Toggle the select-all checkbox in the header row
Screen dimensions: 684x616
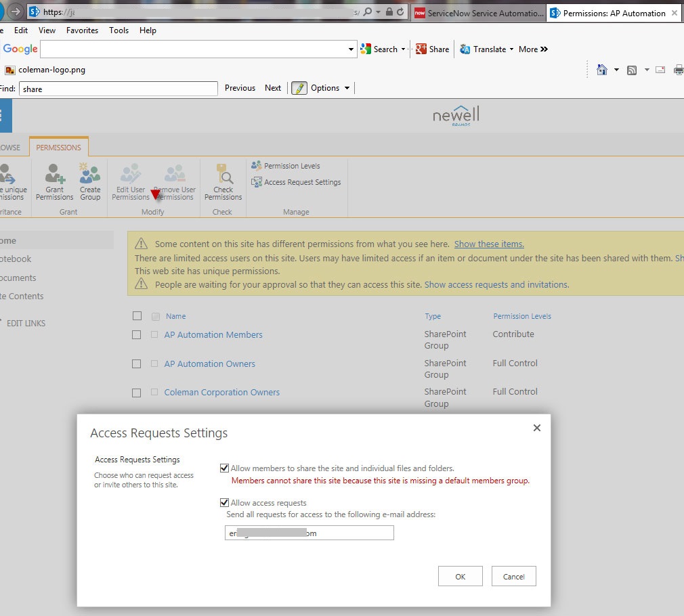(x=137, y=315)
